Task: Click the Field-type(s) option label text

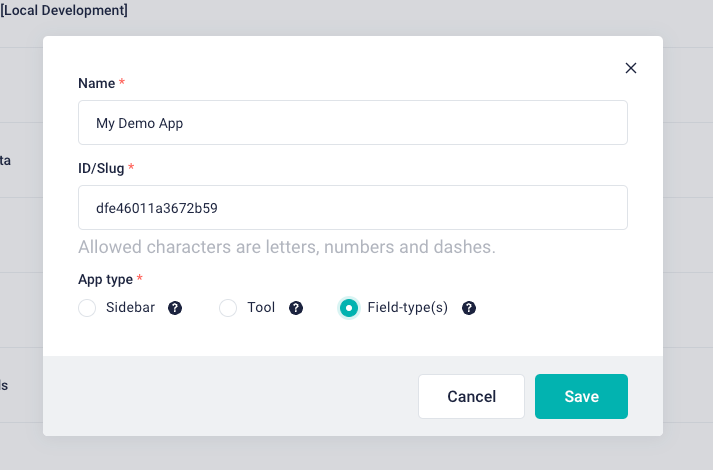Action: [x=407, y=308]
